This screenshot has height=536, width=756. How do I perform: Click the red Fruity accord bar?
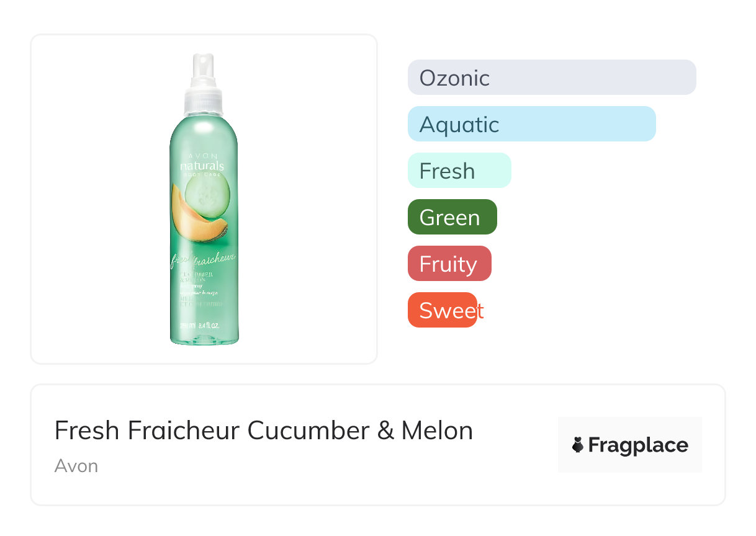[x=449, y=264]
